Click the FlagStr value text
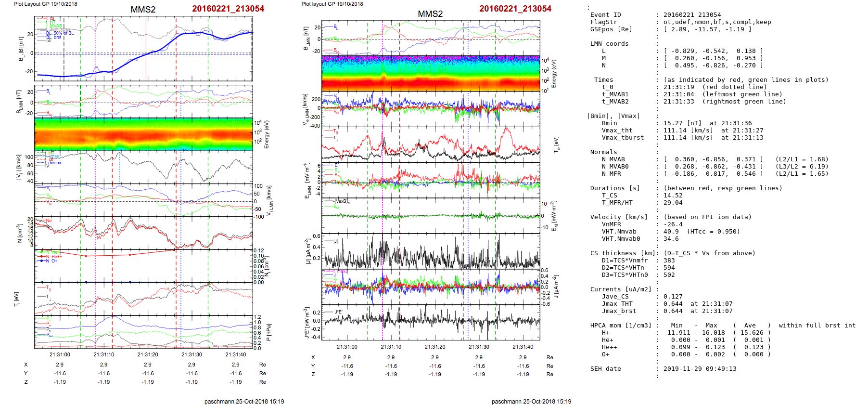Screen dimensions: 868x405 coord(717,22)
